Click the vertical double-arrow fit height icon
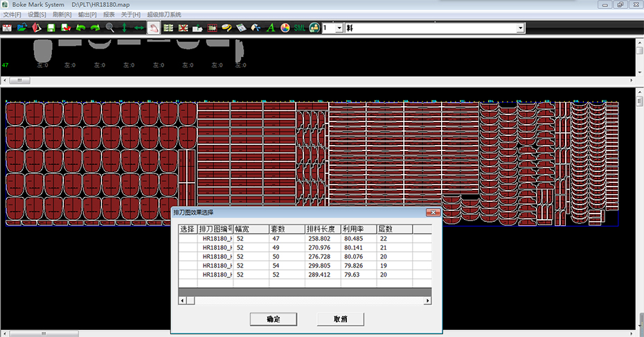 [124, 28]
